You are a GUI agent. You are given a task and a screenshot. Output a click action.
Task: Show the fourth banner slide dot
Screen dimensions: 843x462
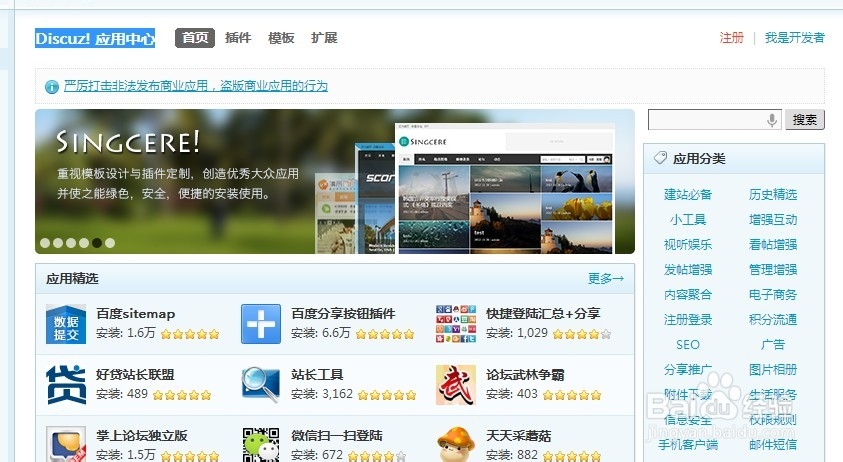pos(84,243)
